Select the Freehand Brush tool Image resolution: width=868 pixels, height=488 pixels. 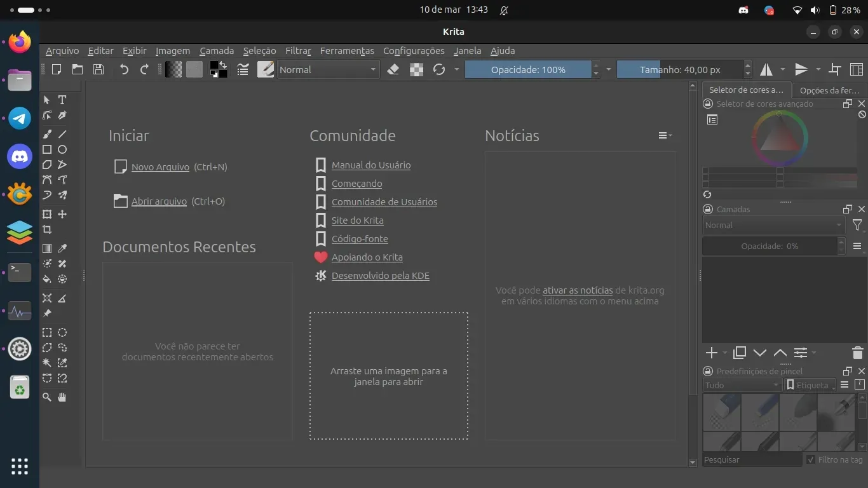[47, 134]
